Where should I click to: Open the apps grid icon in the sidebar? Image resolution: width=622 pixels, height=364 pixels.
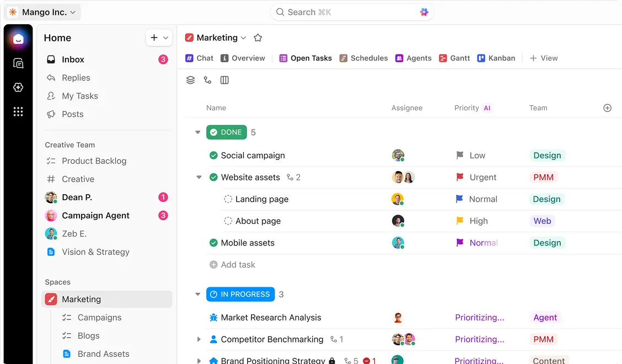coord(18,111)
